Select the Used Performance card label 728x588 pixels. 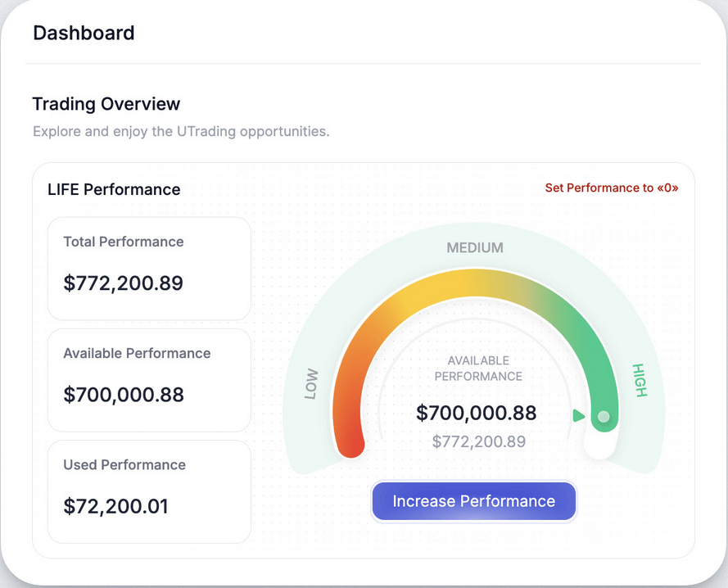point(124,464)
